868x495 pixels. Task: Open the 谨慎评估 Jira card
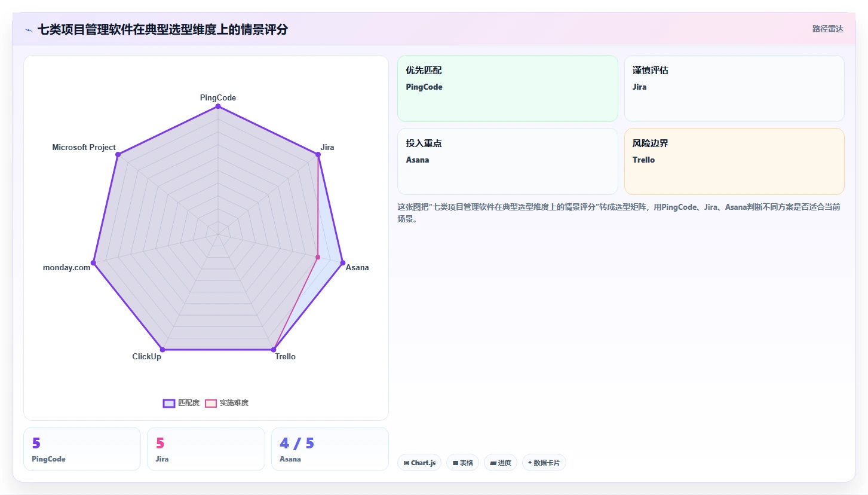(x=734, y=88)
